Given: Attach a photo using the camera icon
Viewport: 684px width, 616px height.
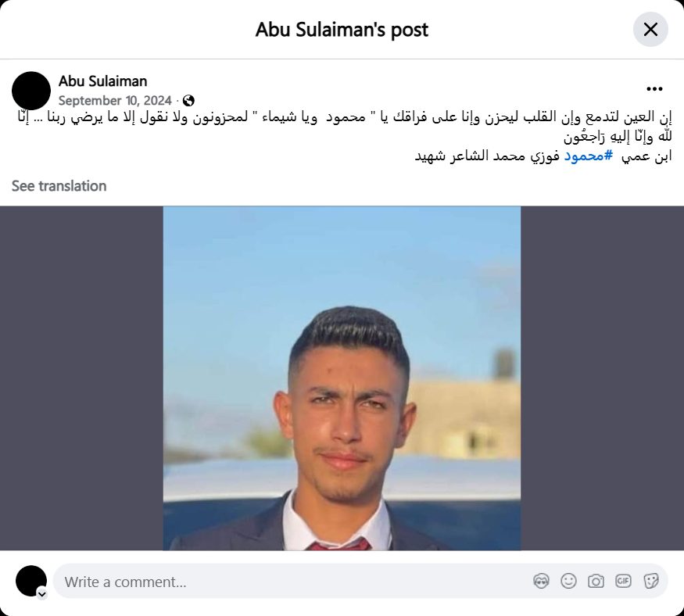Looking at the screenshot, I should [596, 581].
